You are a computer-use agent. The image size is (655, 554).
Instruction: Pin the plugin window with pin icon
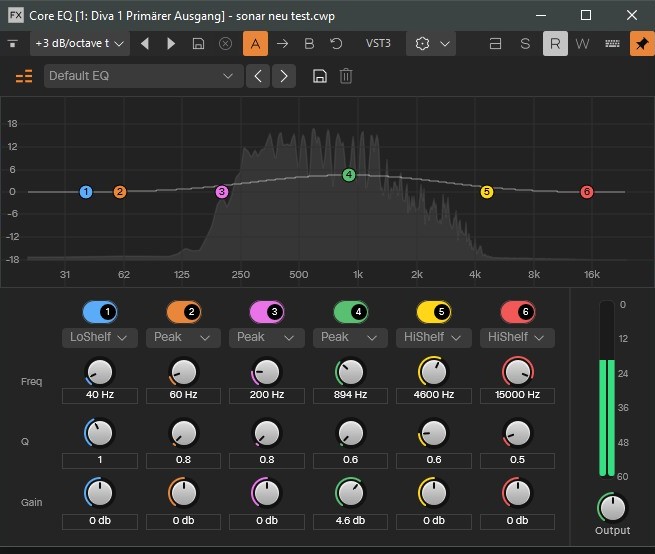tap(640, 44)
